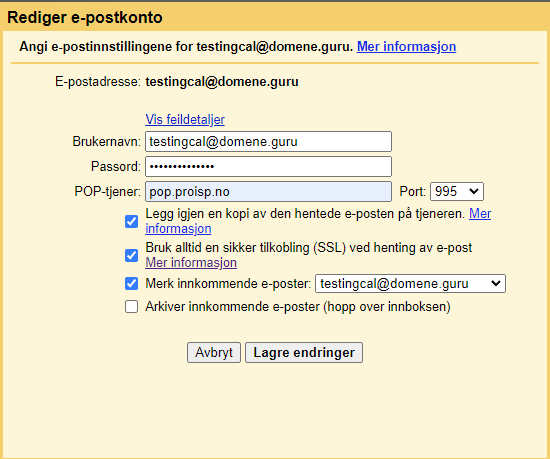Image resolution: width=550 pixels, height=459 pixels.
Task: Focus the Brukernavn text field
Action: [x=268, y=142]
